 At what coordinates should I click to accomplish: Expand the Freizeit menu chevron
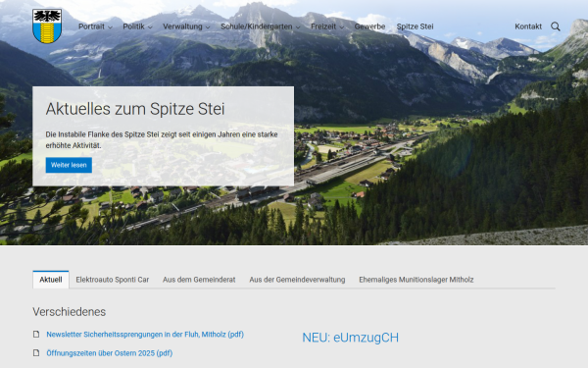pos(342,27)
